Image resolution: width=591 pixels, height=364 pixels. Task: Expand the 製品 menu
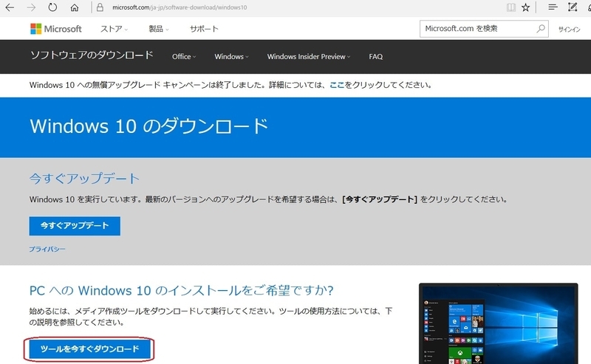tap(158, 29)
